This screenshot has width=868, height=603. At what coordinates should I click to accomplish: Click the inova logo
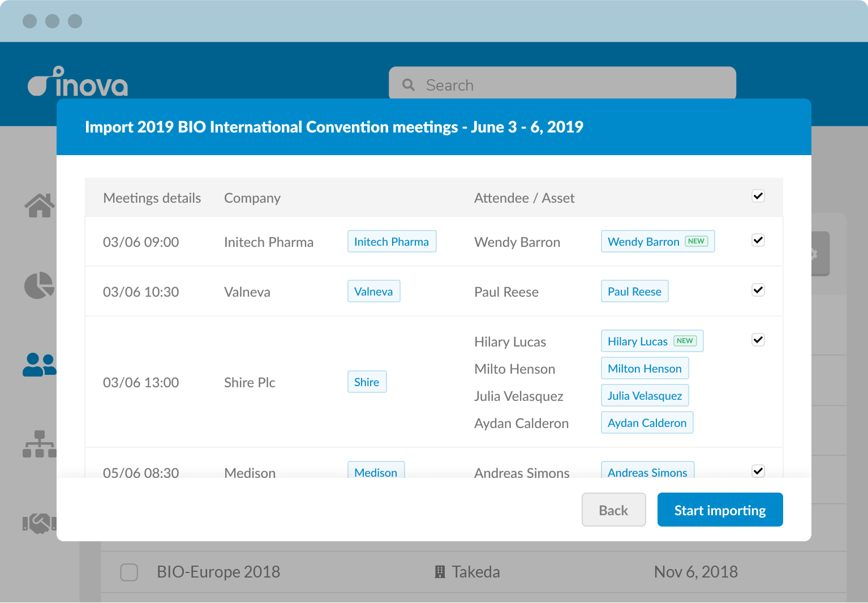78,82
